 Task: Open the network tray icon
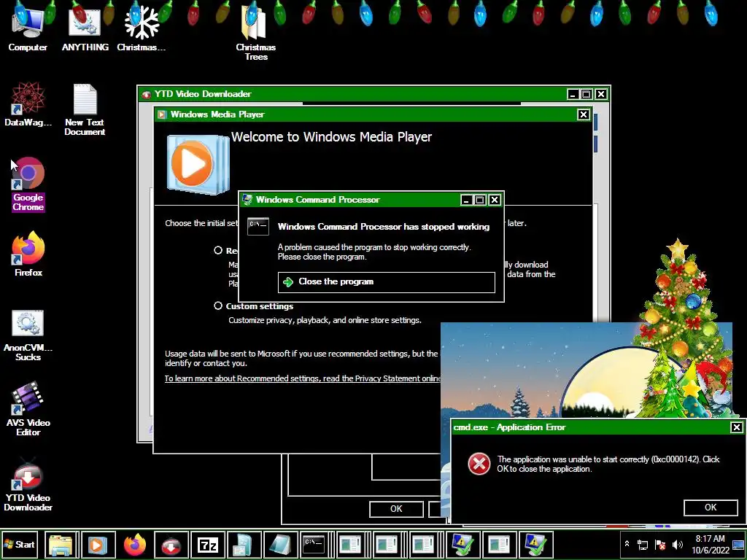643,544
